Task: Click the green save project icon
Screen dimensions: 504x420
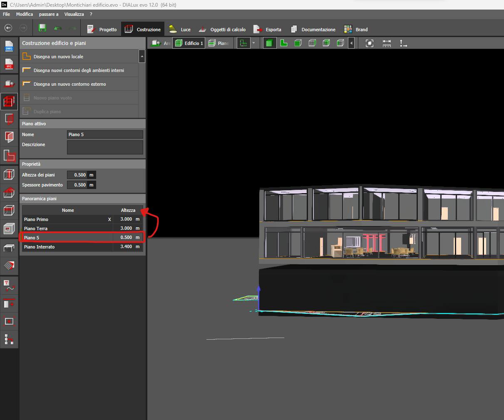Action: click(x=42, y=28)
